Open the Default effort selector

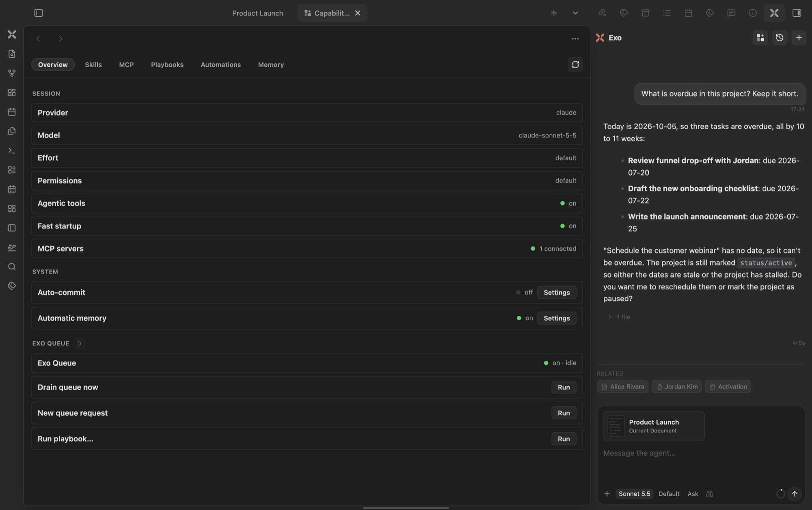(669, 494)
